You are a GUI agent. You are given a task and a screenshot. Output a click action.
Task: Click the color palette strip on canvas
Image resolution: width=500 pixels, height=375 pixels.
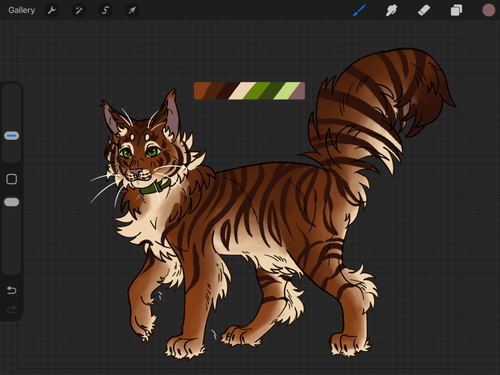tap(249, 91)
